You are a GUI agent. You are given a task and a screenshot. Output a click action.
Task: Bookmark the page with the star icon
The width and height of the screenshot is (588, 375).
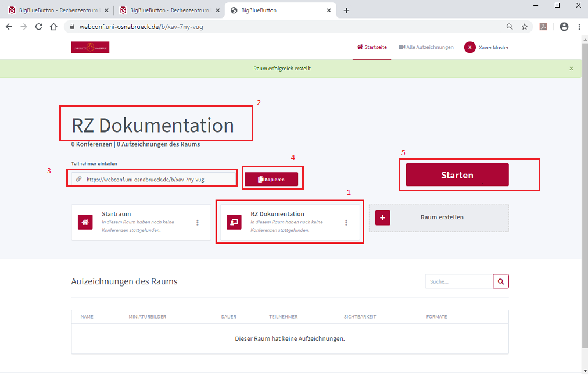click(525, 27)
